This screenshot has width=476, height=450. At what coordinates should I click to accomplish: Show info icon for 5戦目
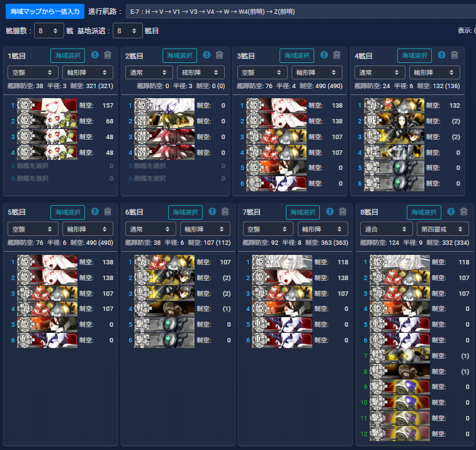click(94, 211)
